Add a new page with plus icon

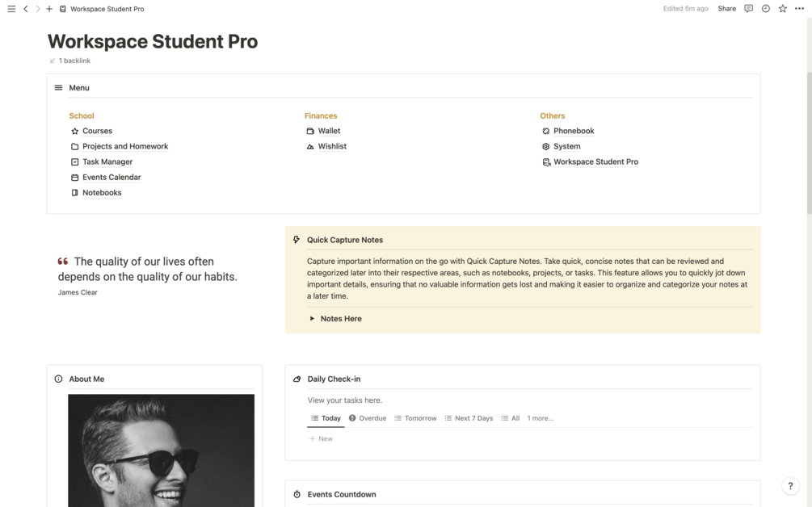click(x=49, y=9)
